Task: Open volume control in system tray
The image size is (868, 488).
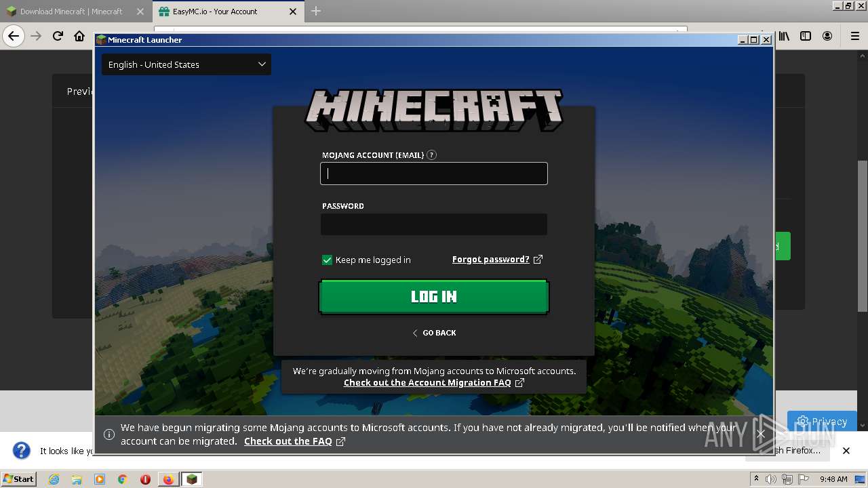Action: [771, 479]
